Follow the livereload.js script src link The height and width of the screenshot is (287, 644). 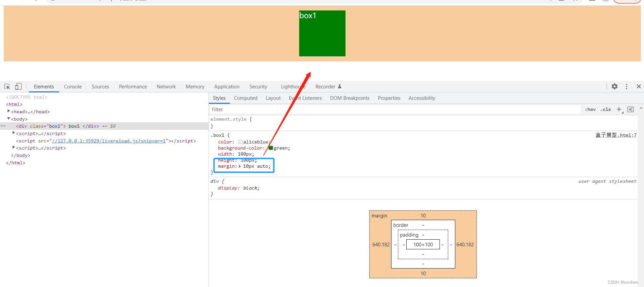[x=109, y=141]
